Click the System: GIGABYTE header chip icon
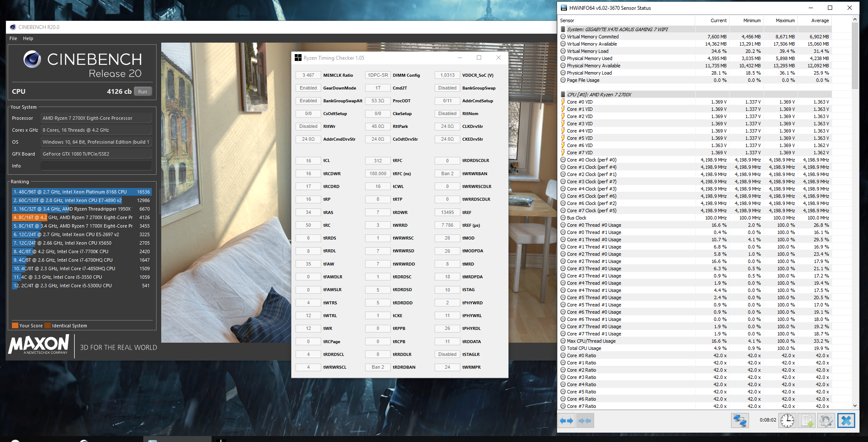This screenshot has width=868, height=442. tap(563, 29)
